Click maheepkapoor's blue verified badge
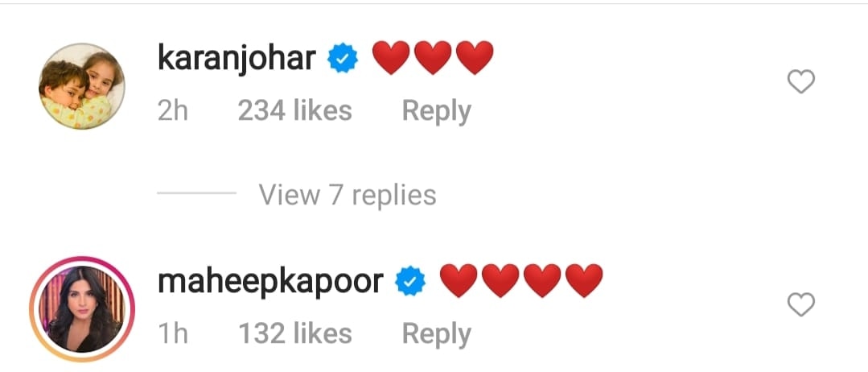The height and width of the screenshot is (372, 868). tap(410, 282)
